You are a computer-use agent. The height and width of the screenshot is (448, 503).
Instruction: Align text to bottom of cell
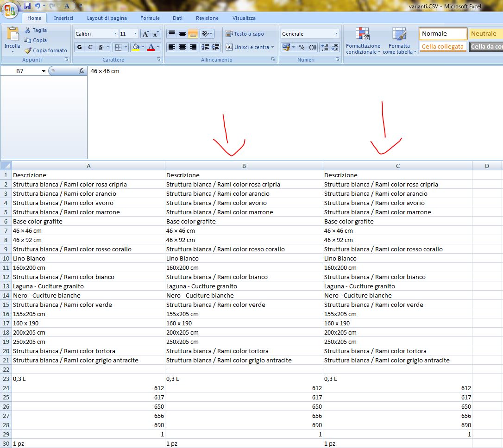click(193, 34)
